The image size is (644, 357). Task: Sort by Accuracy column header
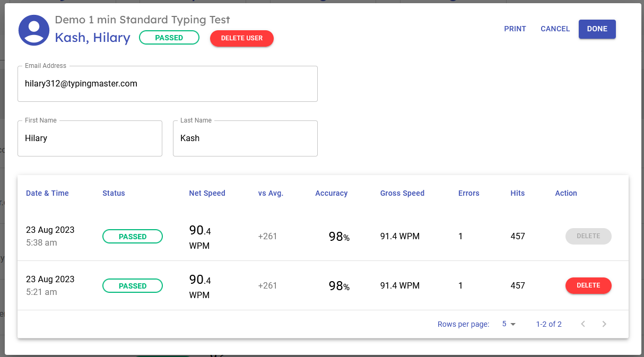331,193
